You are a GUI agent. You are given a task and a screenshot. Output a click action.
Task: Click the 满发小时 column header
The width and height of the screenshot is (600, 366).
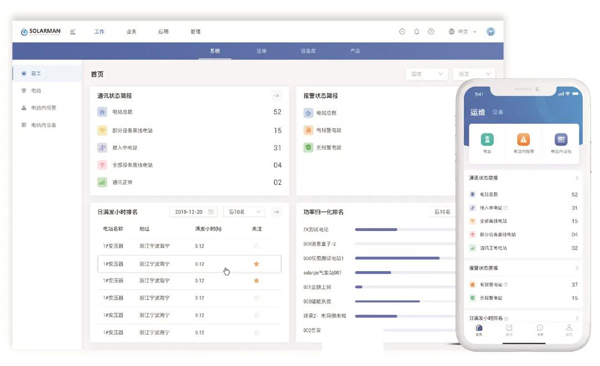[x=208, y=229]
